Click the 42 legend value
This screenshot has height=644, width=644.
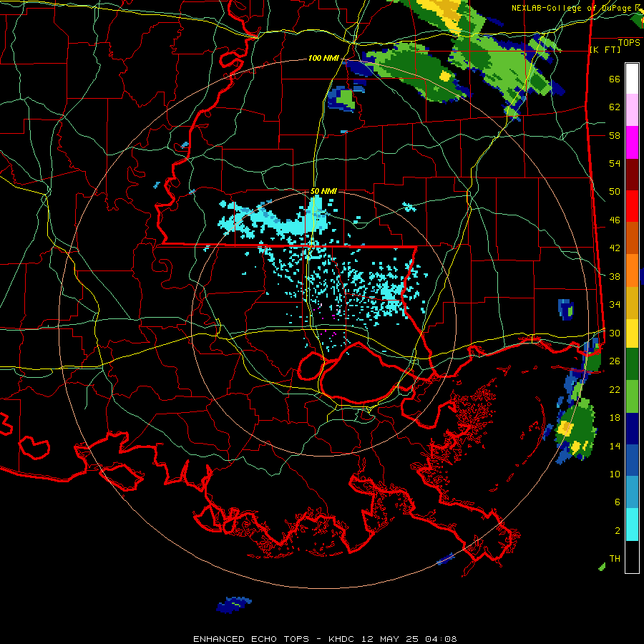[x=615, y=248]
